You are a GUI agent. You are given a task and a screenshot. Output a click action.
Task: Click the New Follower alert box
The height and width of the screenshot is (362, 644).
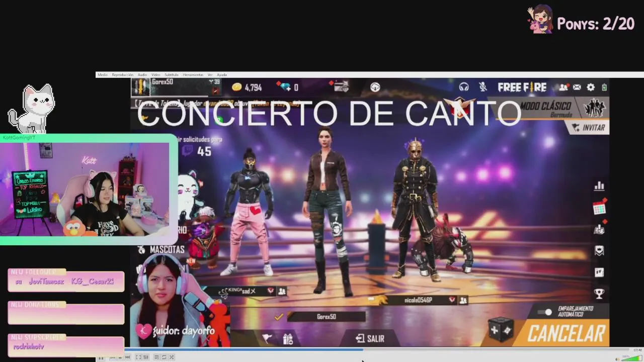click(66, 281)
